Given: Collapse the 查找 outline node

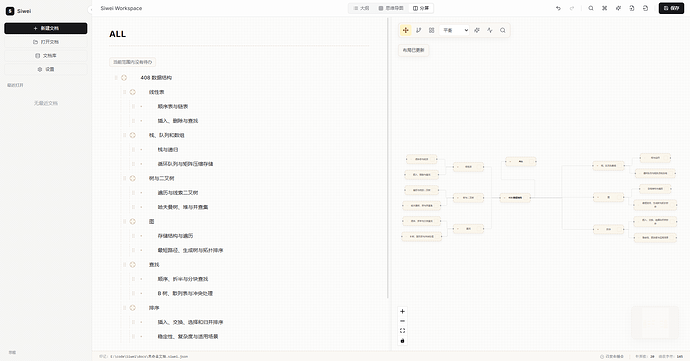Looking at the screenshot, I should point(132,265).
